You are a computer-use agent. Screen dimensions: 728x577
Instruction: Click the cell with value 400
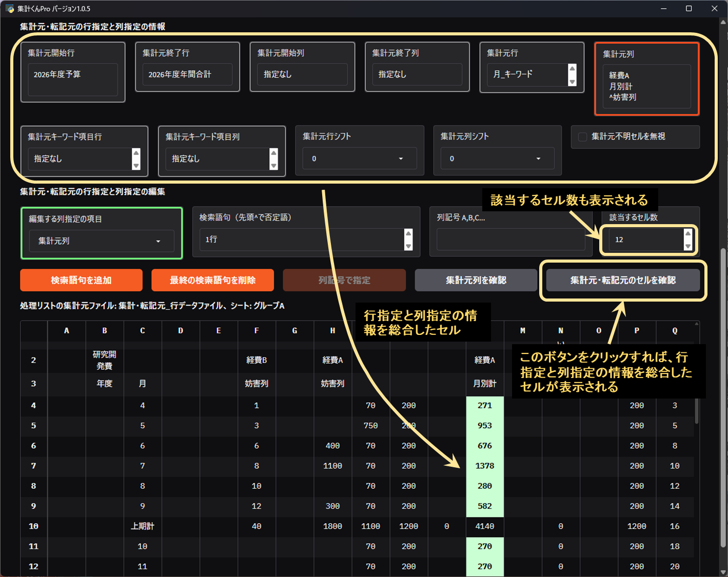(332, 446)
